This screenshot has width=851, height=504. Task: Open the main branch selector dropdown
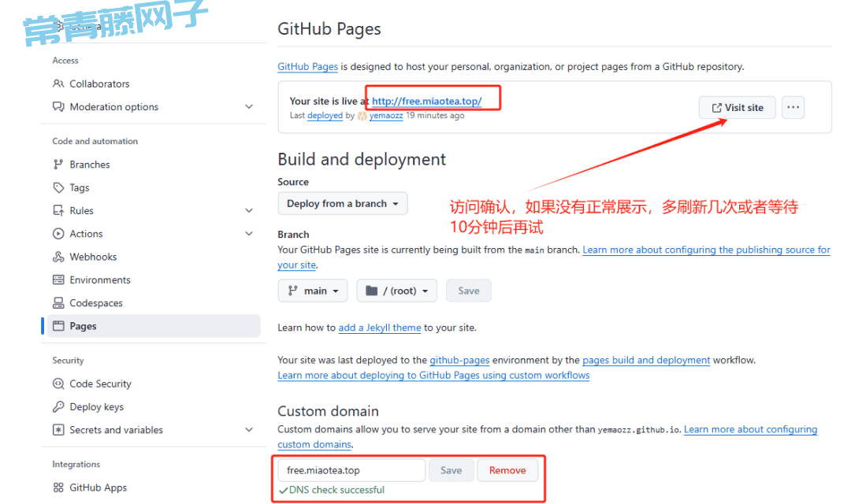tap(313, 291)
